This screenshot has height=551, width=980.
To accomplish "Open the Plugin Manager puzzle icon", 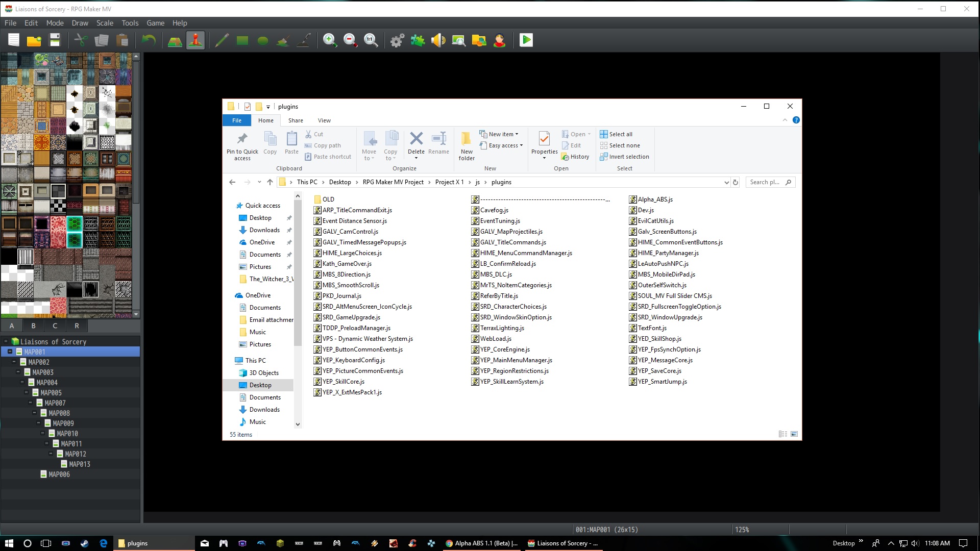I will [418, 40].
